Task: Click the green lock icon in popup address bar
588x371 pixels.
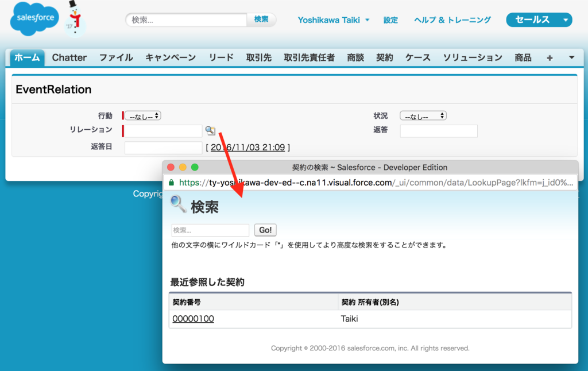Action: [171, 183]
